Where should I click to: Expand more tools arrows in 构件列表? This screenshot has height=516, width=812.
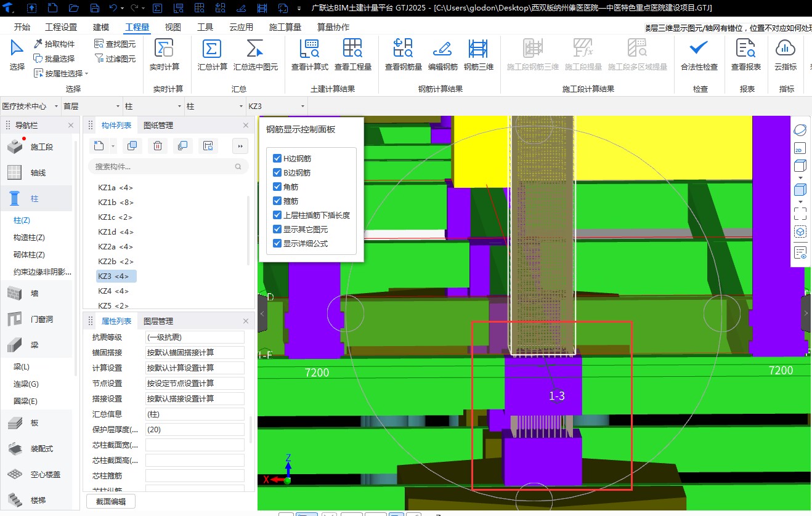240,146
